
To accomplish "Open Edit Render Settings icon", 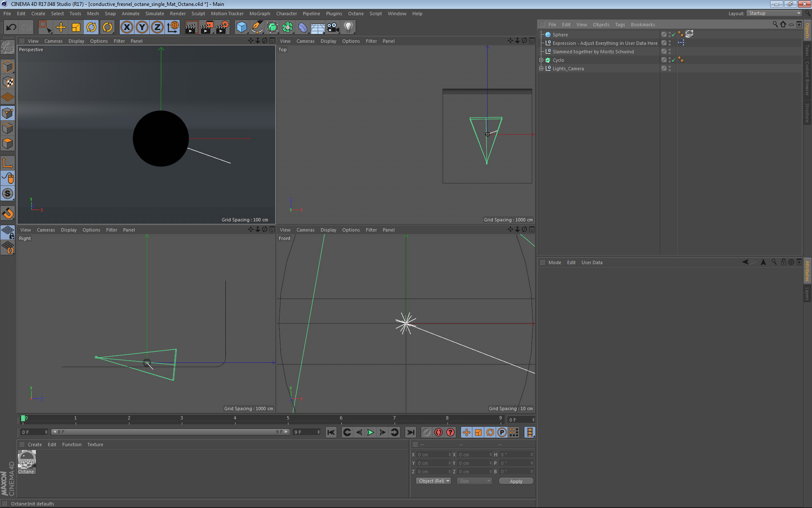I will (x=222, y=28).
